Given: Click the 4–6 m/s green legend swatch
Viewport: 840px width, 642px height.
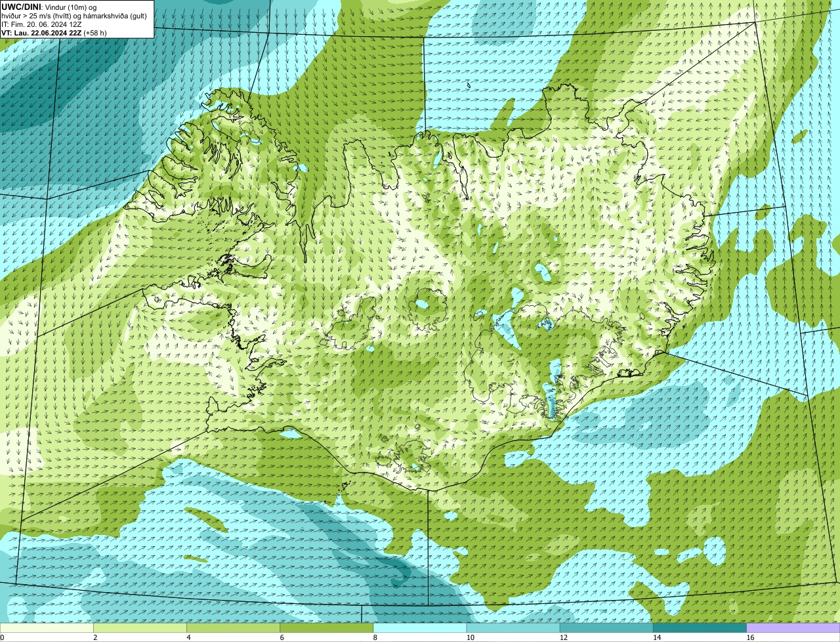Looking at the screenshot, I should [x=233, y=628].
